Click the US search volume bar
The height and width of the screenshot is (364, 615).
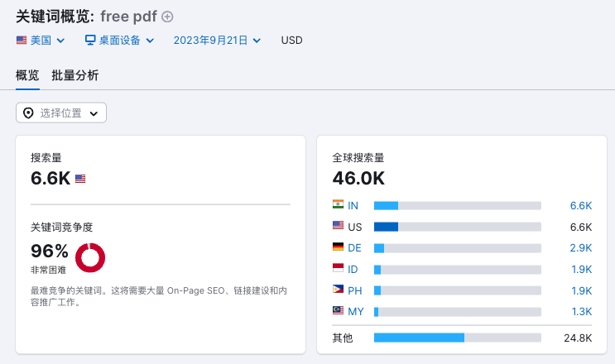(x=457, y=227)
